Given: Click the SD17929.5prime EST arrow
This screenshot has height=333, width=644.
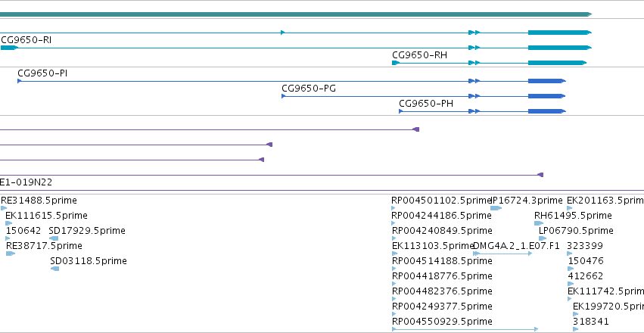Looking at the screenshot, I should [54, 238].
